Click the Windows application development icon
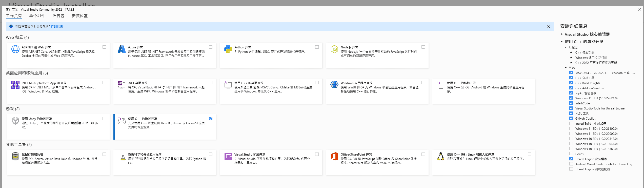Image resolution: width=644 pixels, height=188 pixels. (334, 85)
